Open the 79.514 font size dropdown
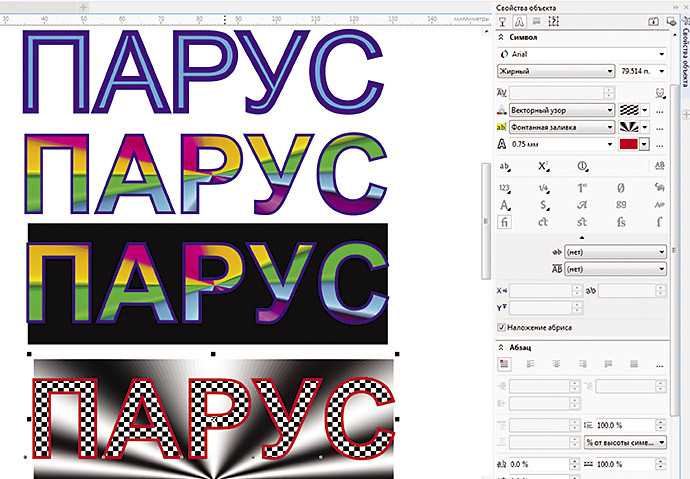 642,71
